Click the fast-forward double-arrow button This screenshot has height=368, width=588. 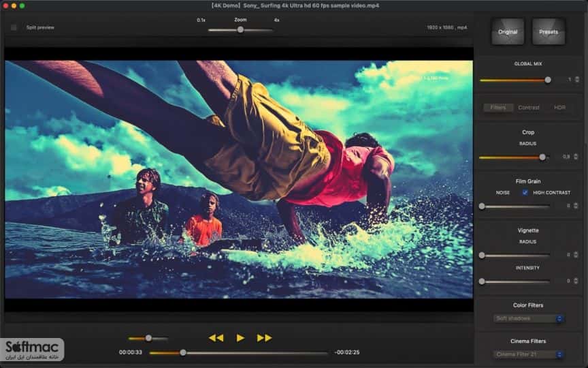tap(264, 338)
